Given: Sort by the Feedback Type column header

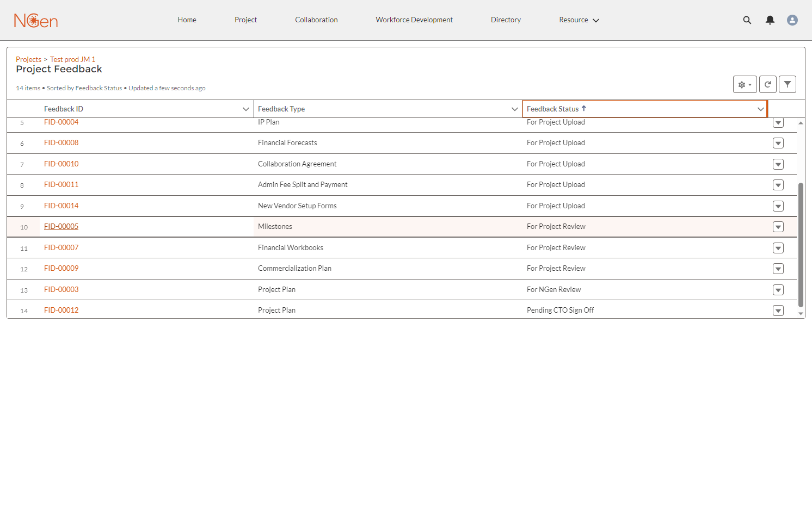Looking at the screenshot, I should 281,109.
